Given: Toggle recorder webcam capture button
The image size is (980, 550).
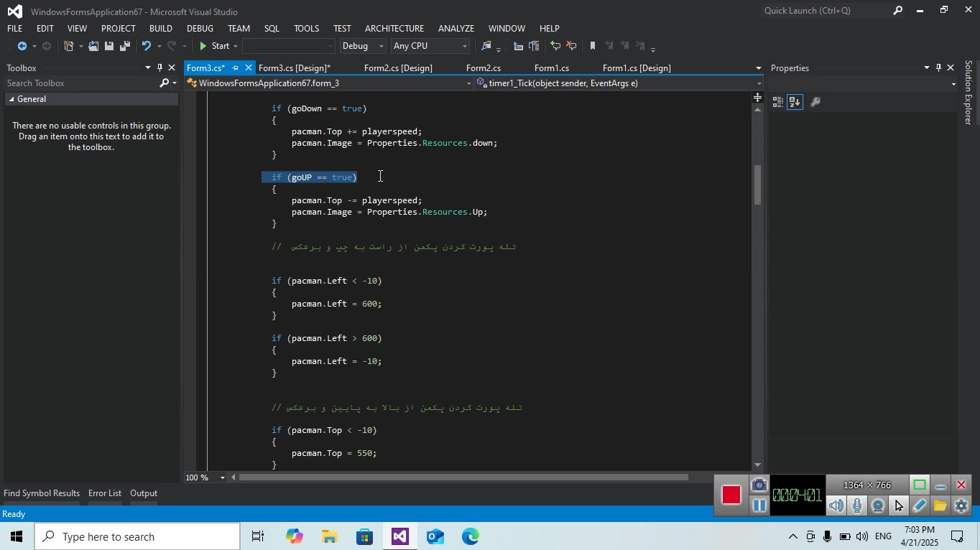Looking at the screenshot, I should pyautogui.click(x=877, y=505).
